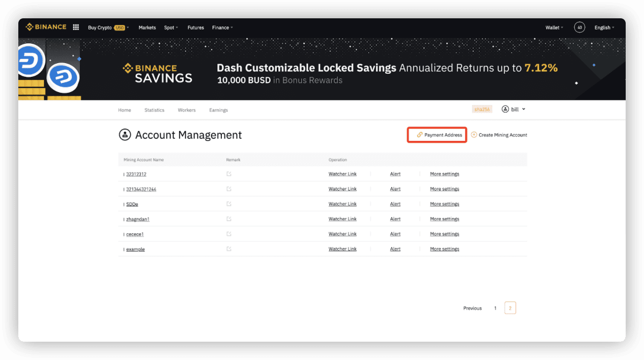Click the Binance logo

pyautogui.click(x=46, y=27)
